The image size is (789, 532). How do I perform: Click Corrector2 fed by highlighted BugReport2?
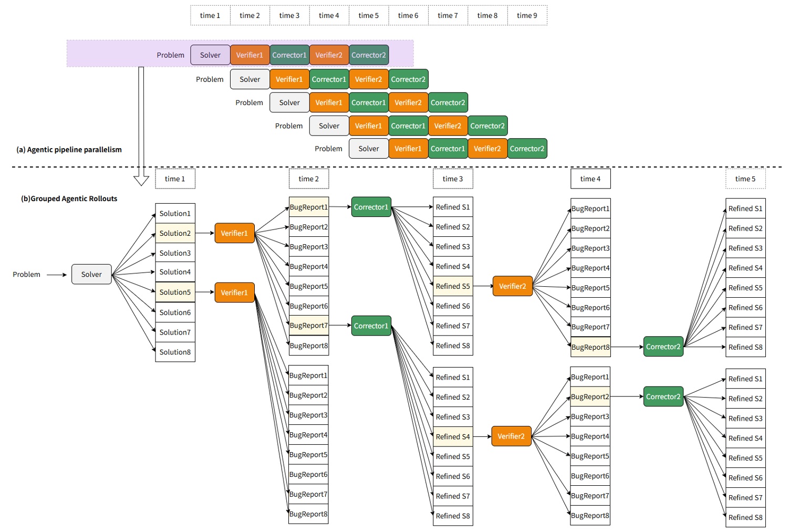[663, 397]
